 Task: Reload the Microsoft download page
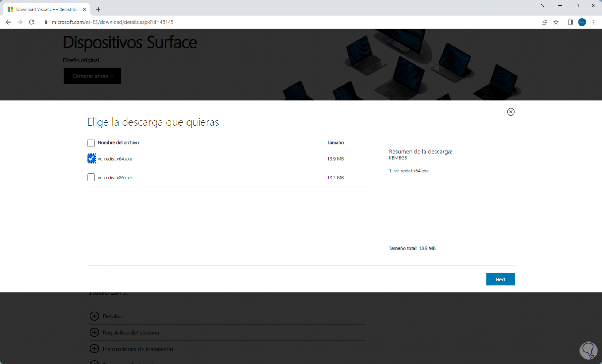click(x=32, y=22)
